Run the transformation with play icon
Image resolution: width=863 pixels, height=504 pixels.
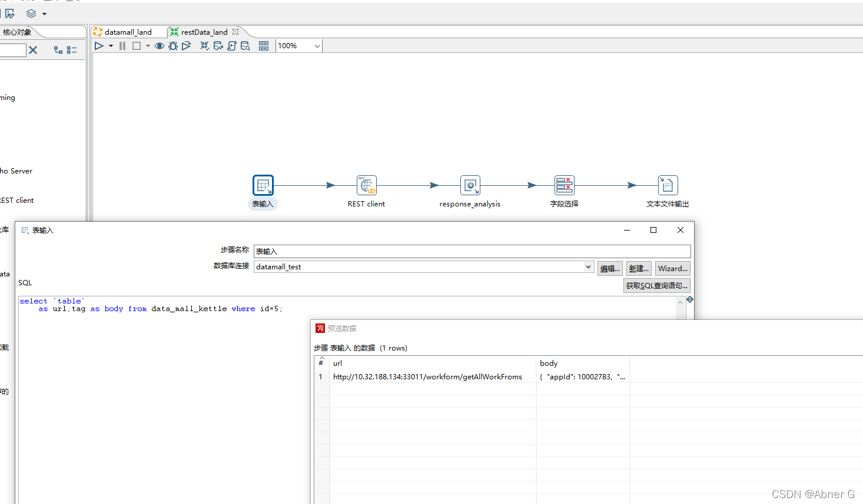click(x=99, y=46)
